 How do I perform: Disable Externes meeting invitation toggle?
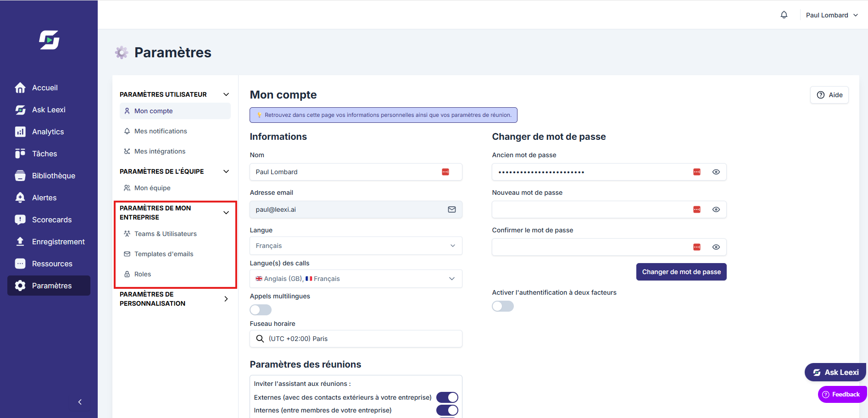[x=447, y=397]
